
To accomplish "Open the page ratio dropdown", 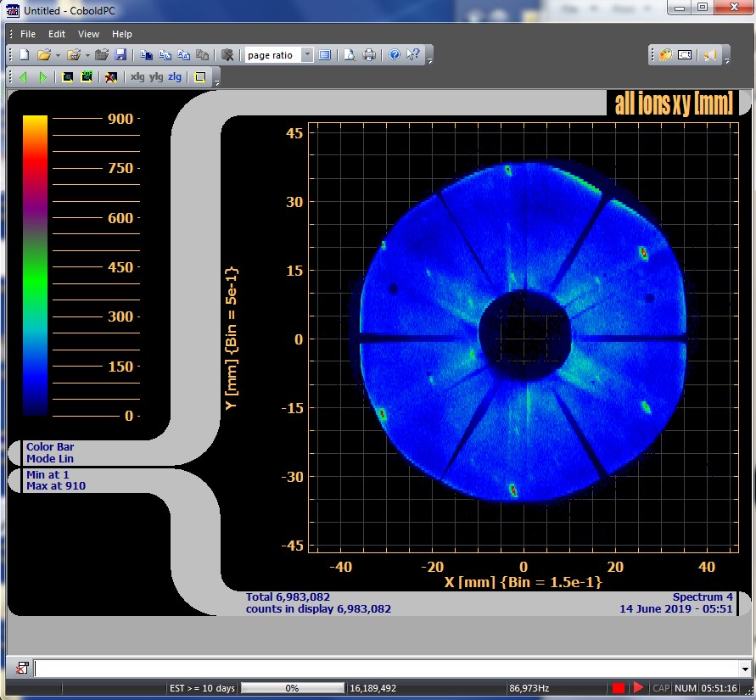I will point(306,55).
